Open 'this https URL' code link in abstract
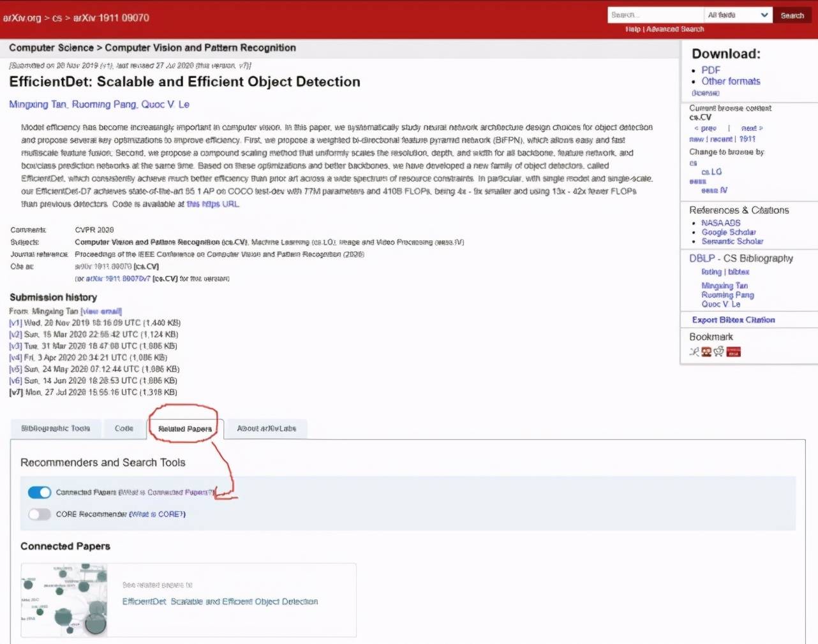 (213, 204)
